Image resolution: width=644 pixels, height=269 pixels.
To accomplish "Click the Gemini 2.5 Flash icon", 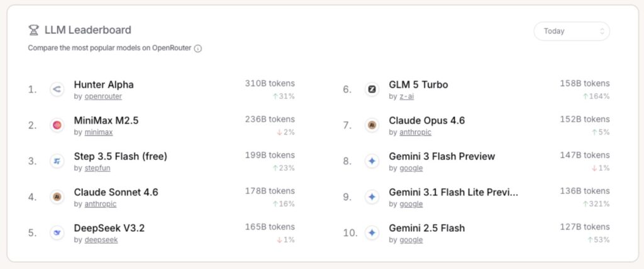I will coord(372,233).
